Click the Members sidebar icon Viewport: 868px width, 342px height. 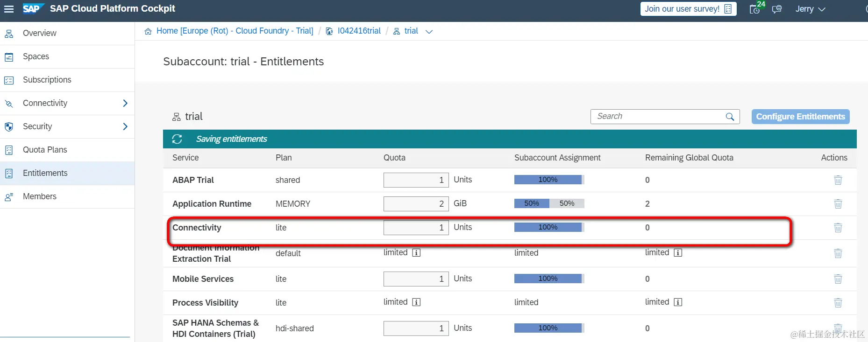coord(9,197)
